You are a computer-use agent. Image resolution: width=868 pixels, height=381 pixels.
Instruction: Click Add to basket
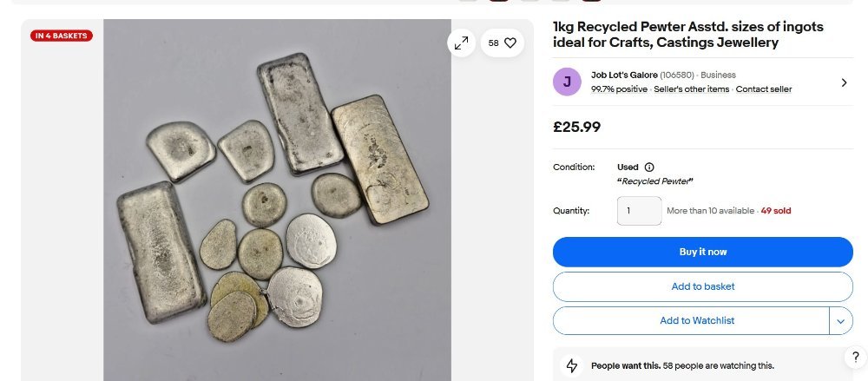[x=703, y=286]
